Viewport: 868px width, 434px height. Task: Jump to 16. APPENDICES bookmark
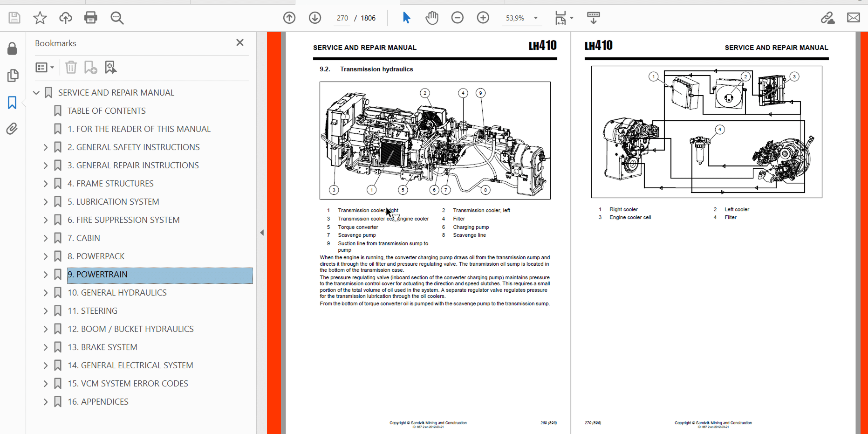pos(98,402)
